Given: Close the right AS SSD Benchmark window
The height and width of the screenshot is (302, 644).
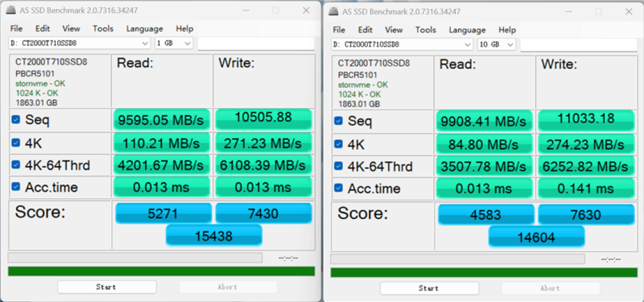Looking at the screenshot, I should (629, 11).
